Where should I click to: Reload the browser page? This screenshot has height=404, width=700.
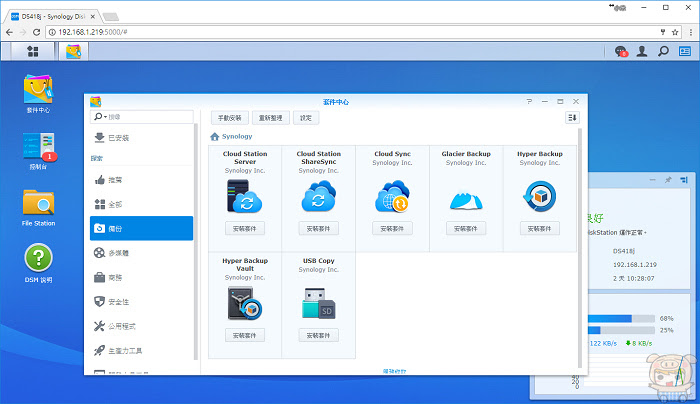pos(37,32)
